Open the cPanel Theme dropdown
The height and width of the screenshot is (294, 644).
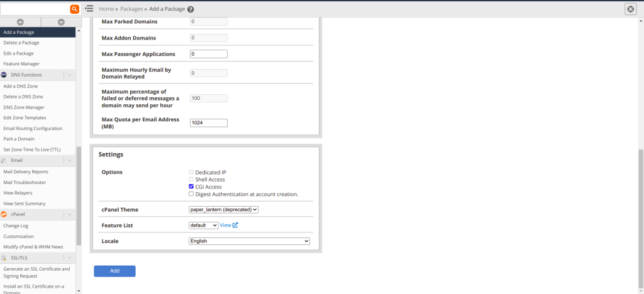[223, 209]
